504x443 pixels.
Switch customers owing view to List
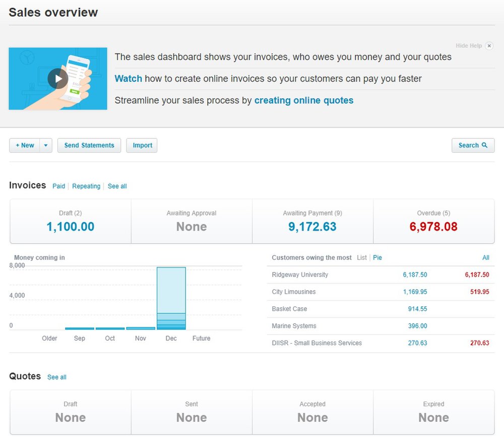[x=362, y=258]
